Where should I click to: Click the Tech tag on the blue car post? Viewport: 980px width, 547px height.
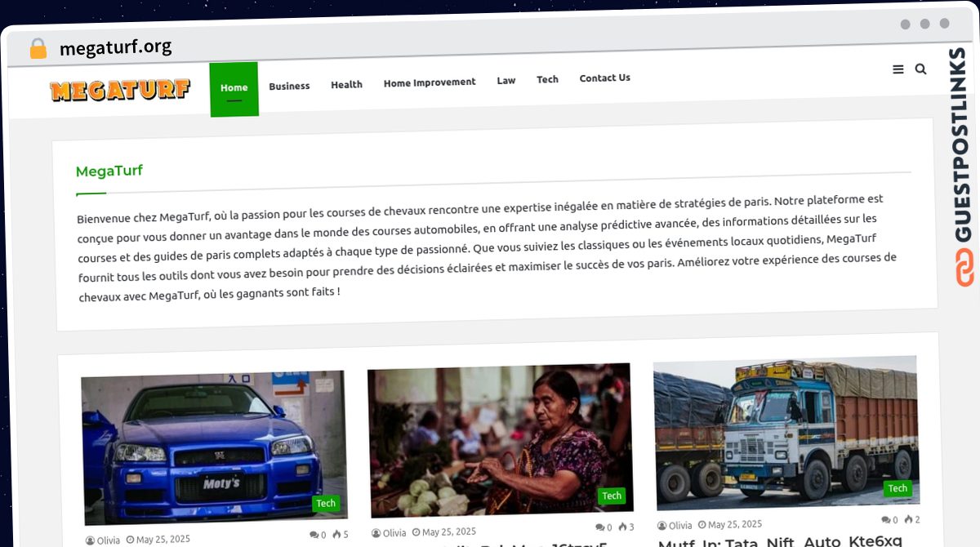(326, 503)
